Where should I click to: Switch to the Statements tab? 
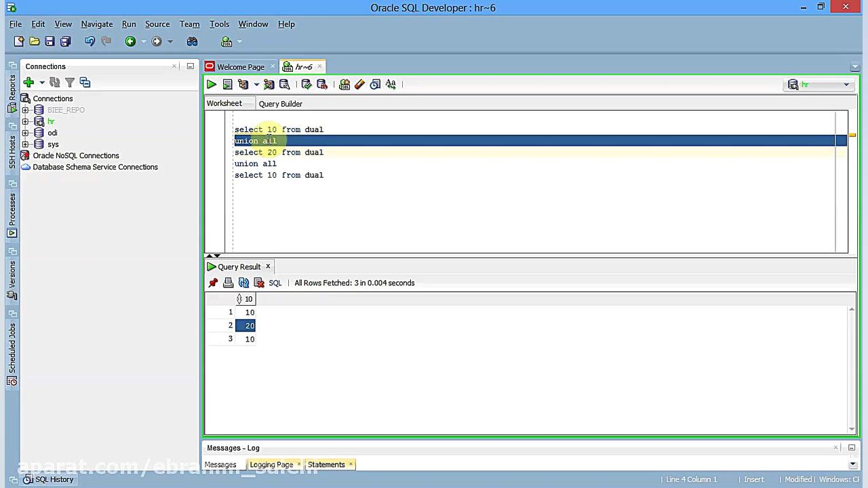[326, 464]
